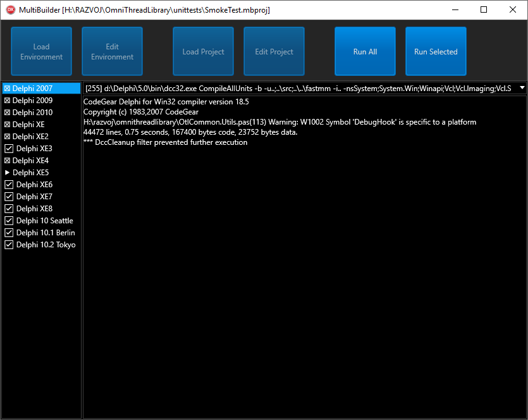Screen dimensions: 528x420
Task: Uncheck the Delphi XE7 checkbox
Action: (9, 197)
